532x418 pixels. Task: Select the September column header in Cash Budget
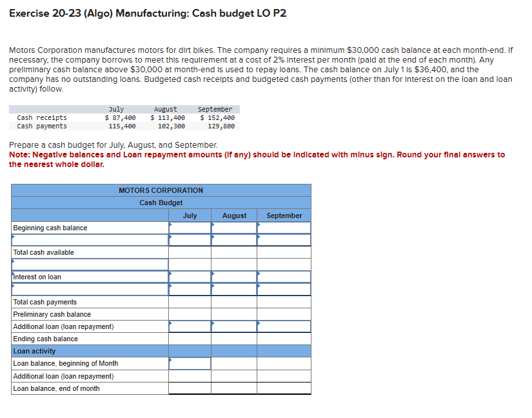click(284, 215)
